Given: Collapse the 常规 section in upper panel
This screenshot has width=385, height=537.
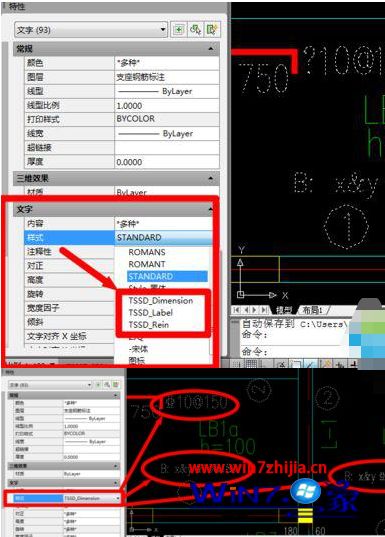Looking at the screenshot, I should (211, 49).
